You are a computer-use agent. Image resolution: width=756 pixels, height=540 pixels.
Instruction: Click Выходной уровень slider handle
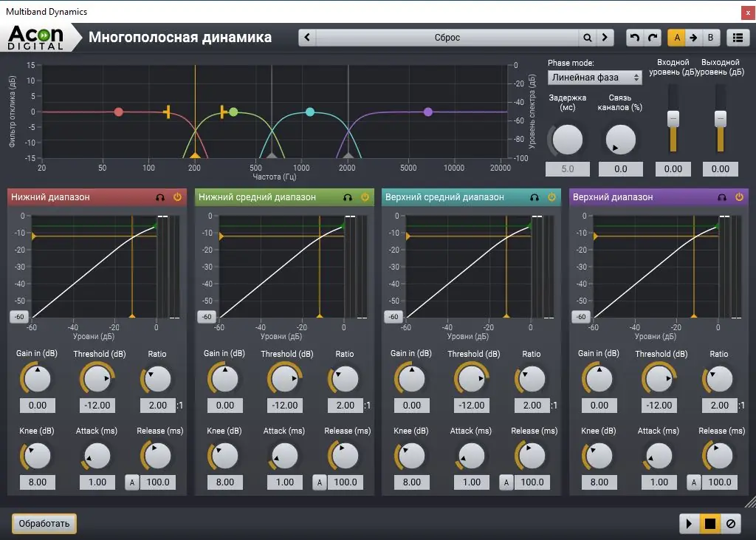click(721, 119)
